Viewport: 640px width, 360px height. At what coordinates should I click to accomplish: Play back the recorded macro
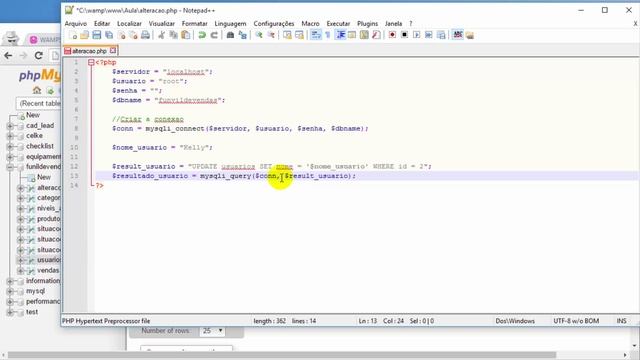[x=416, y=35]
